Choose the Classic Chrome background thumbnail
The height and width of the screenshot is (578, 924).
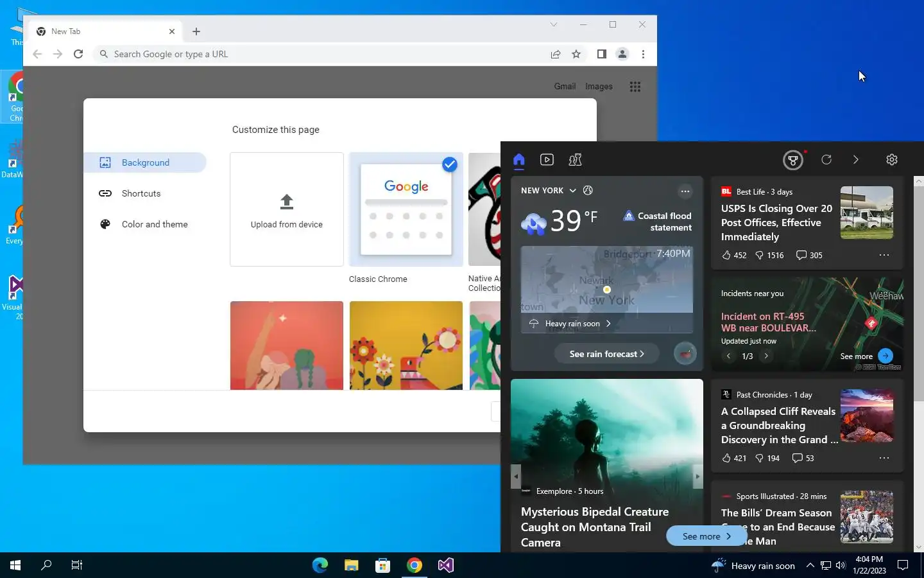coord(406,209)
